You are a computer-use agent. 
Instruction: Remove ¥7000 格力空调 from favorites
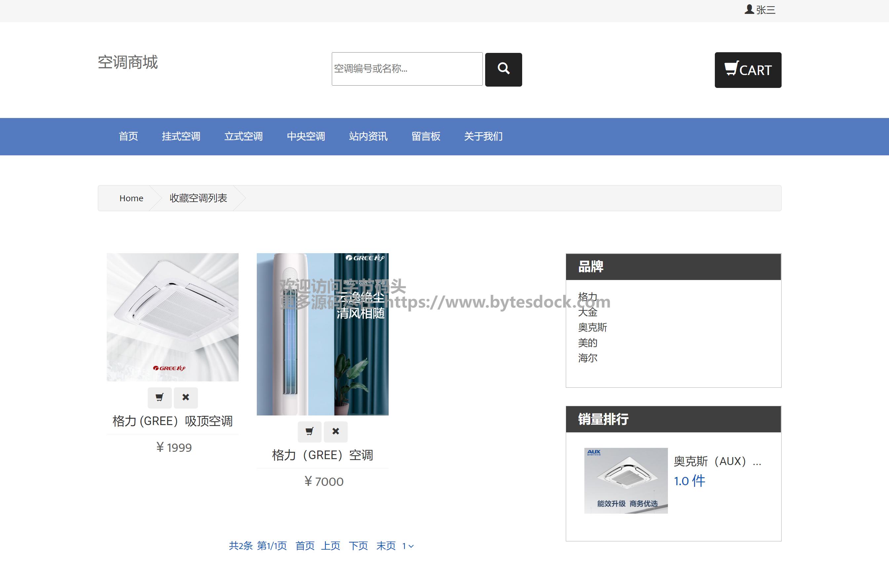(335, 432)
